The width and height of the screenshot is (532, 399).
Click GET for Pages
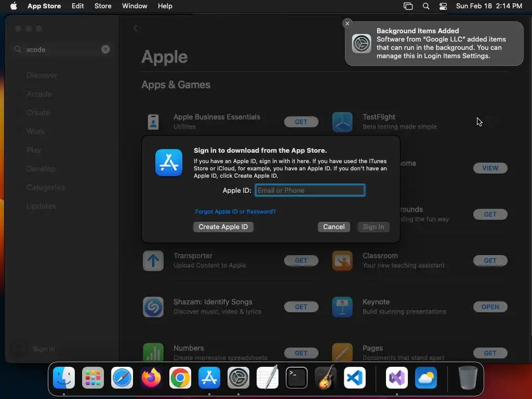490,353
